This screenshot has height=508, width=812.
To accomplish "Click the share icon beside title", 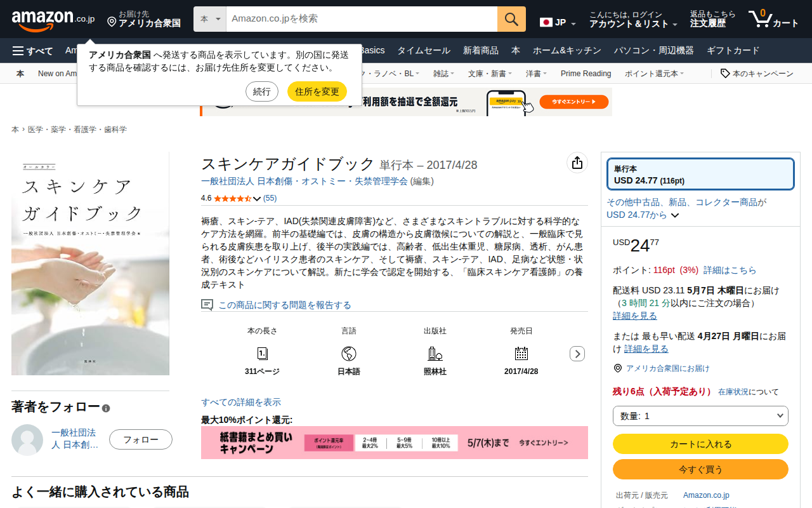I will click(x=577, y=163).
